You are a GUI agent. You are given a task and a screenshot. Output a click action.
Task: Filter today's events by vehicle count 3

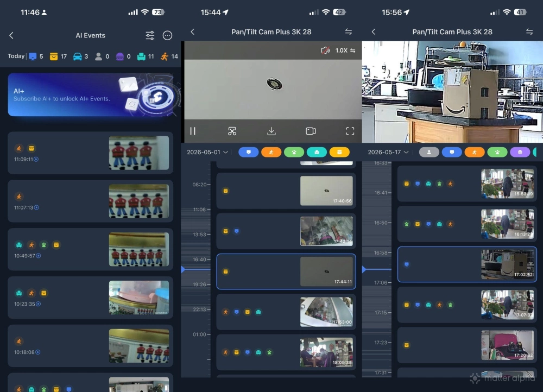click(x=81, y=56)
